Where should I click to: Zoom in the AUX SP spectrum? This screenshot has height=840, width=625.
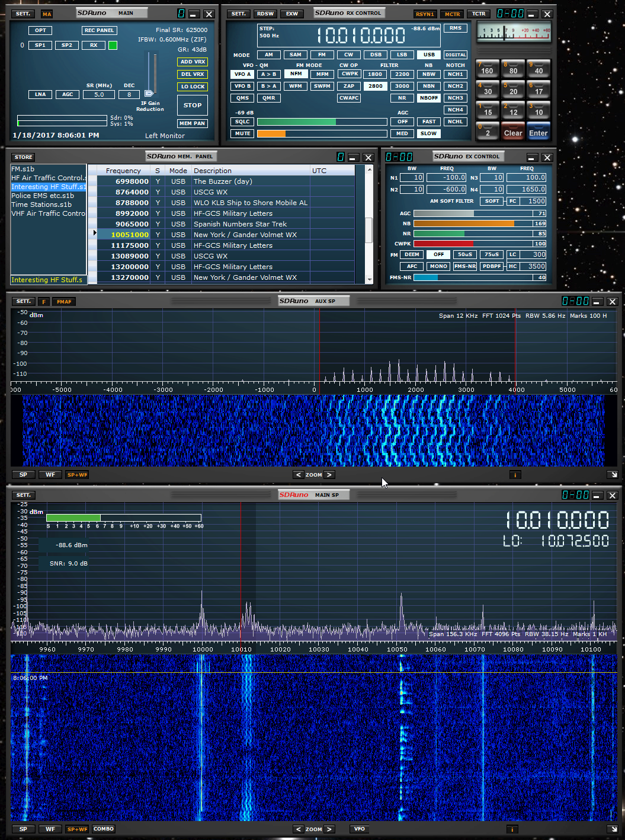tap(329, 475)
